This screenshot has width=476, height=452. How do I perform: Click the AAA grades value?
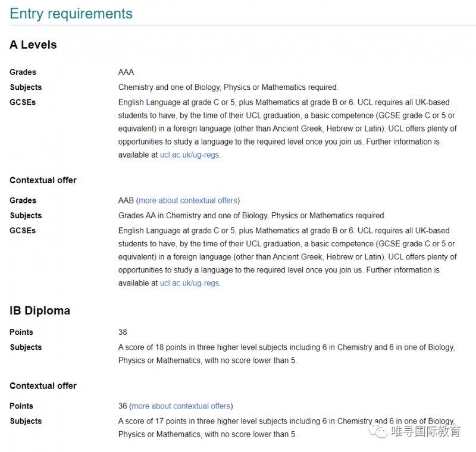[126, 72]
